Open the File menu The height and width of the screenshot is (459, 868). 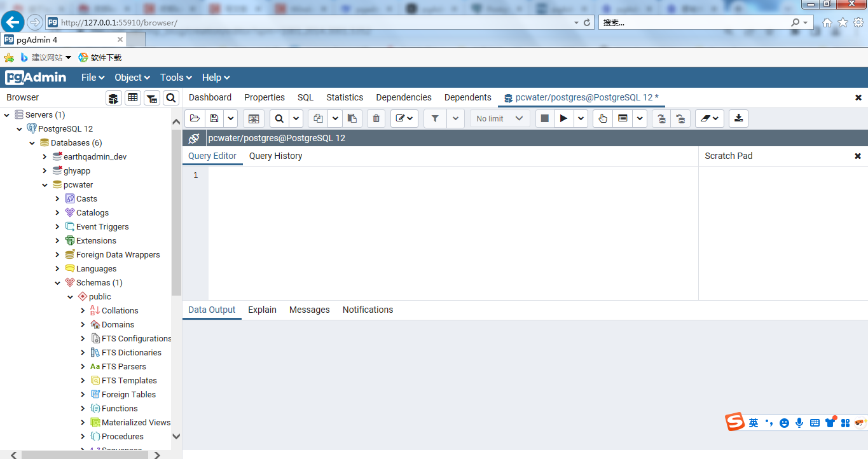pyautogui.click(x=93, y=78)
